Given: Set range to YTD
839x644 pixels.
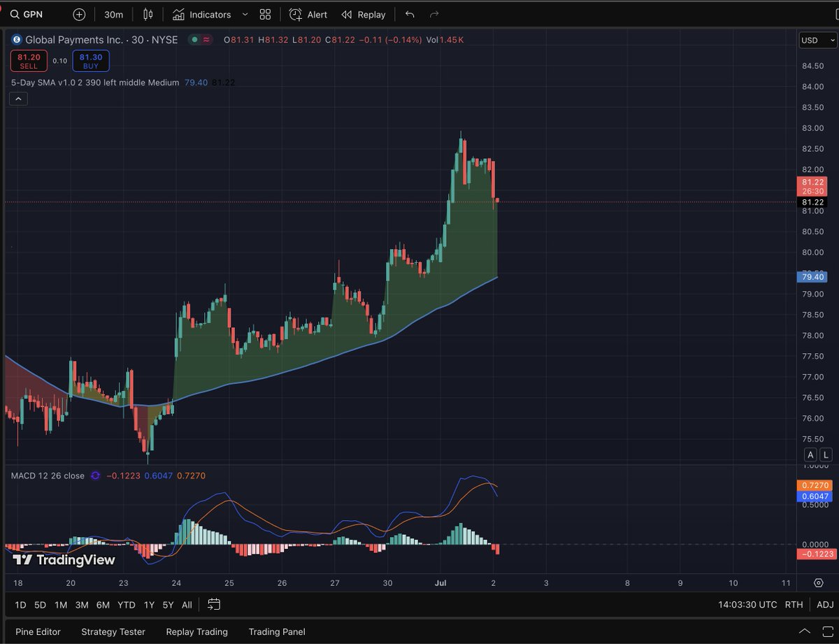Looking at the screenshot, I should click(x=127, y=605).
